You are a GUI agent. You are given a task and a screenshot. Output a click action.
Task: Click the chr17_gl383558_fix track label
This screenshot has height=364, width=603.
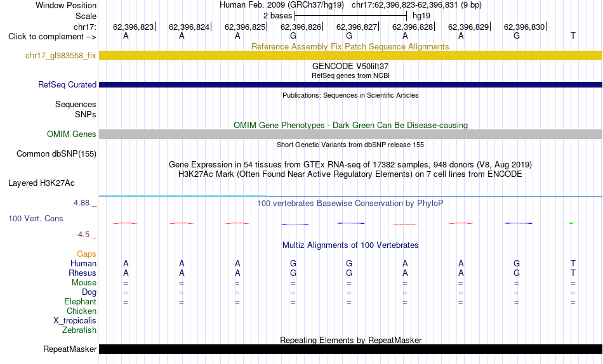tap(60, 56)
